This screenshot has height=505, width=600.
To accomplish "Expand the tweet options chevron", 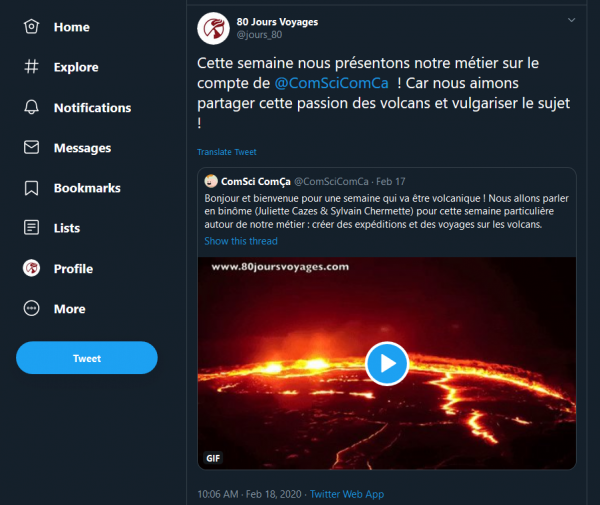I will [x=571, y=20].
